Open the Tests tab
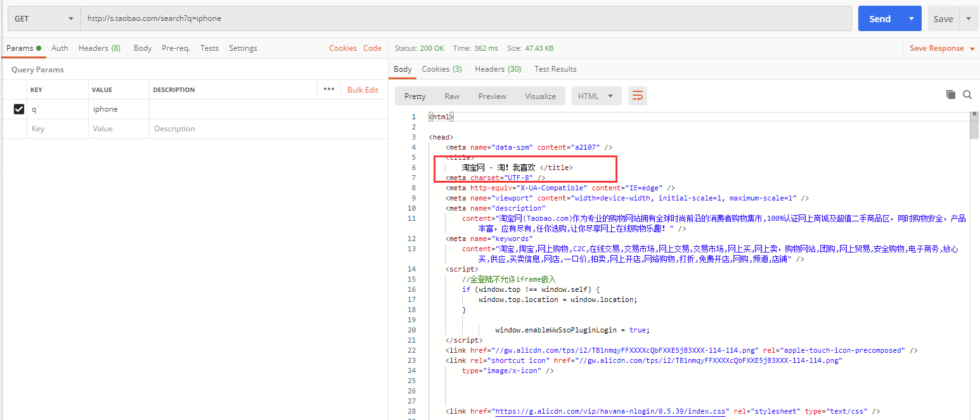The height and width of the screenshot is (420, 980). coord(209,48)
